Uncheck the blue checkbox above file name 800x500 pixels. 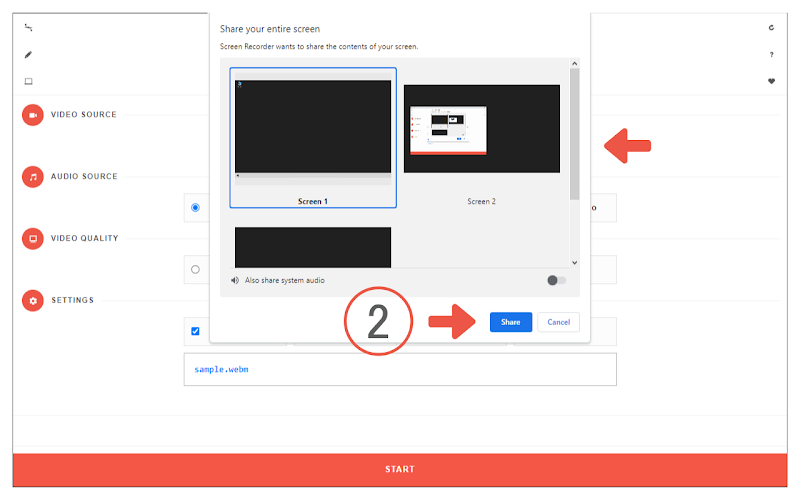[x=195, y=331]
